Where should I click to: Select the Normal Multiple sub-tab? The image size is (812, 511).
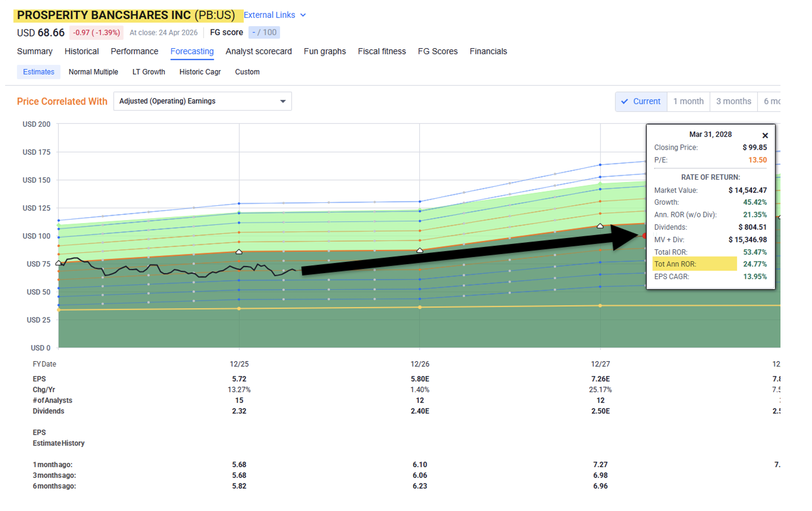(93, 72)
